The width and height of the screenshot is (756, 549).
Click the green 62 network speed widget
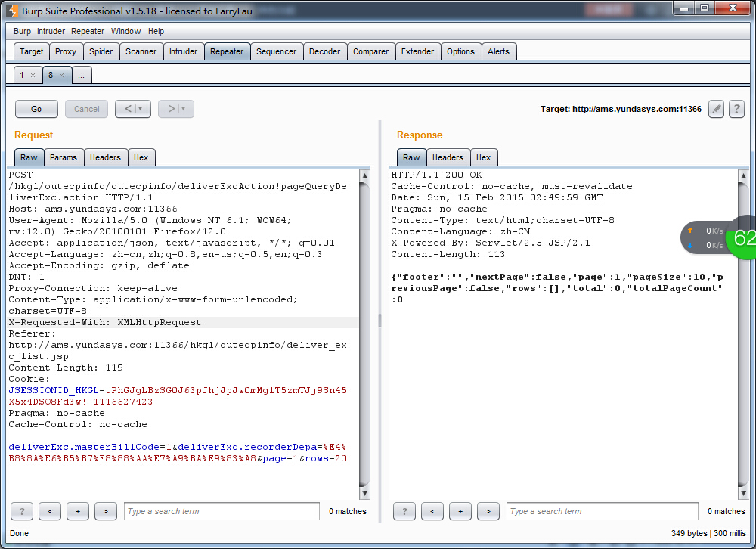click(x=742, y=238)
